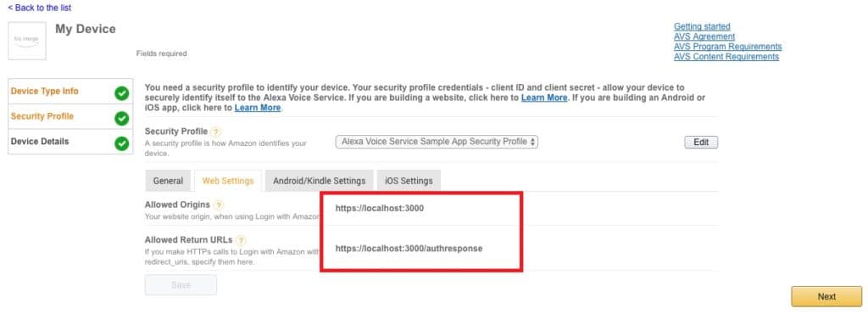Select Device Type Info in sidebar
Screen dimensions: 868x314
tap(45, 91)
